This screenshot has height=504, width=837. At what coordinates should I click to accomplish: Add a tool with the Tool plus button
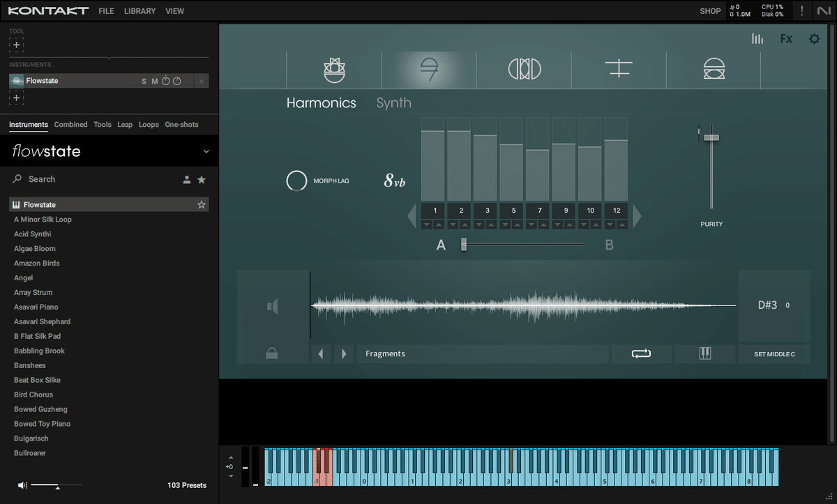[17, 45]
